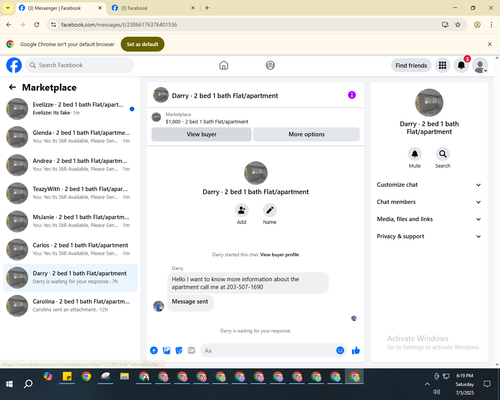View site information icon in address bar
The height and width of the screenshot is (400, 500).
(x=53, y=25)
